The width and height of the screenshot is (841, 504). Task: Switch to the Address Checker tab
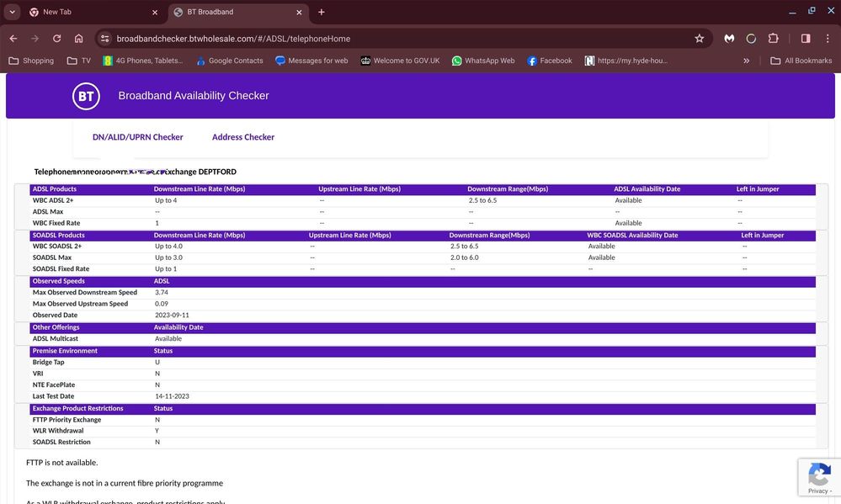click(x=243, y=137)
